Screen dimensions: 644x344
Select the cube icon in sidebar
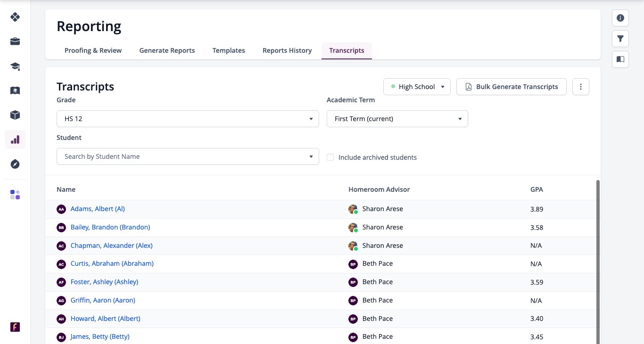tap(15, 115)
